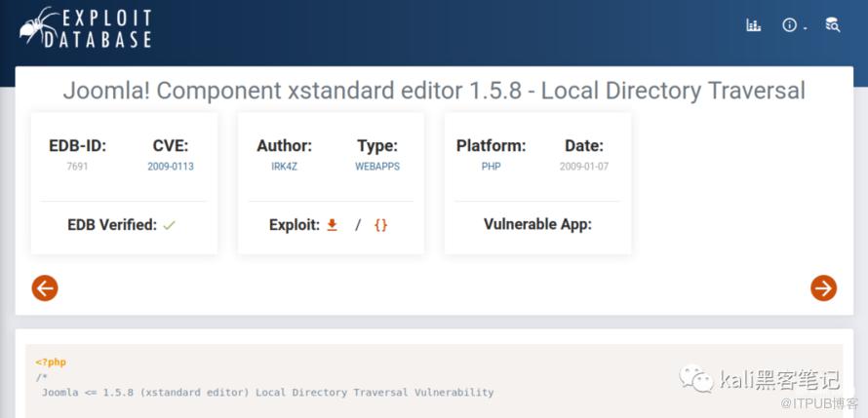Click the Vulnerable App label

click(x=537, y=224)
